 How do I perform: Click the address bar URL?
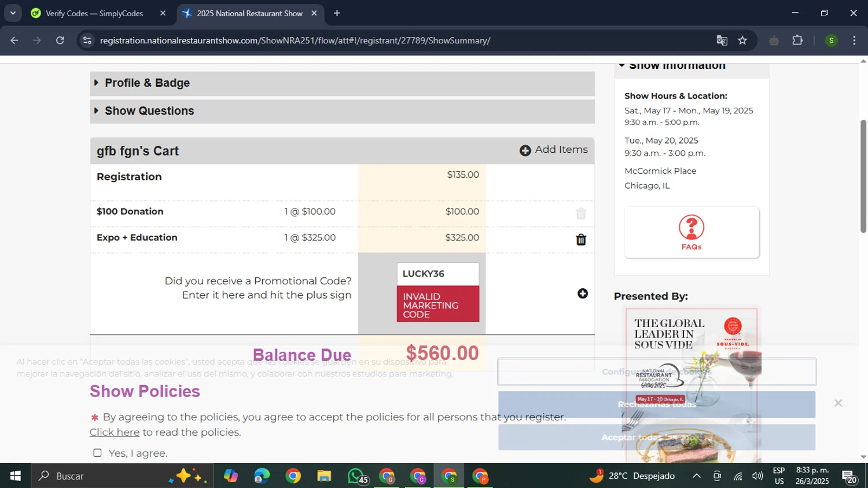coord(295,41)
